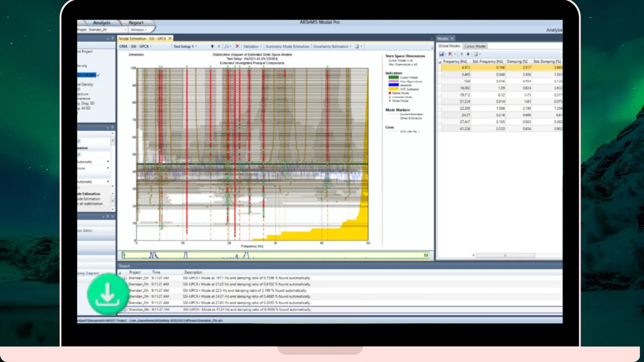Image resolution: width=644 pixels, height=362 pixels.
Task: Click the Automatic Mode Estimation button
Action: pyautogui.click(x=288, y=46)
